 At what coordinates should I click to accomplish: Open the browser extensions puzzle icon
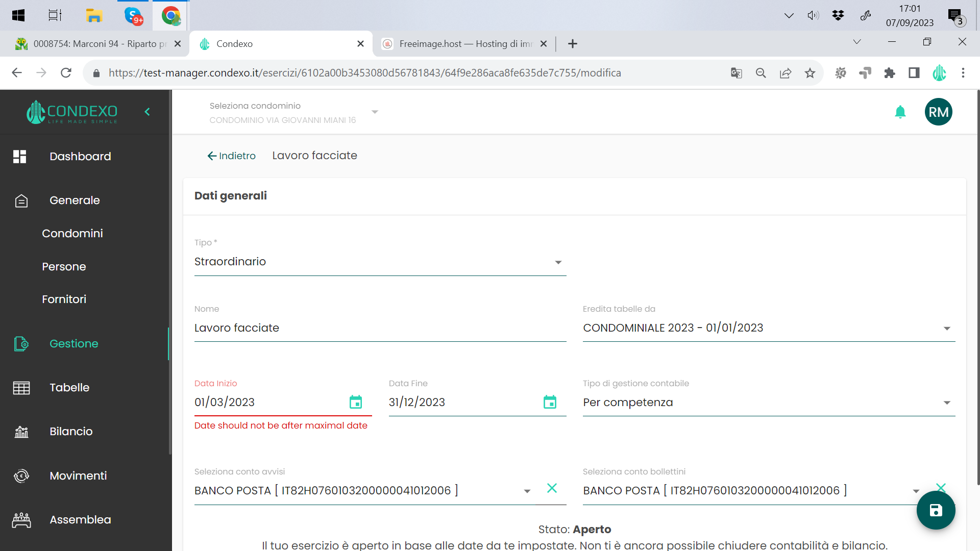890,73
